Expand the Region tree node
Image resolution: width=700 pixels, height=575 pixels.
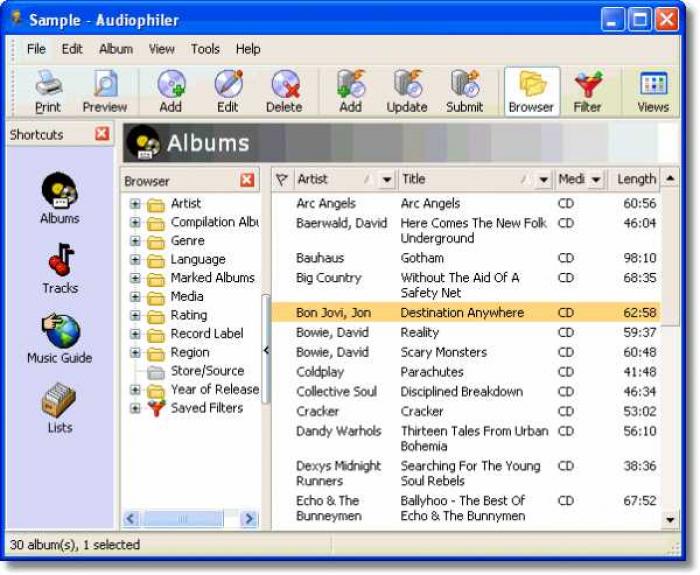point(135,353)
